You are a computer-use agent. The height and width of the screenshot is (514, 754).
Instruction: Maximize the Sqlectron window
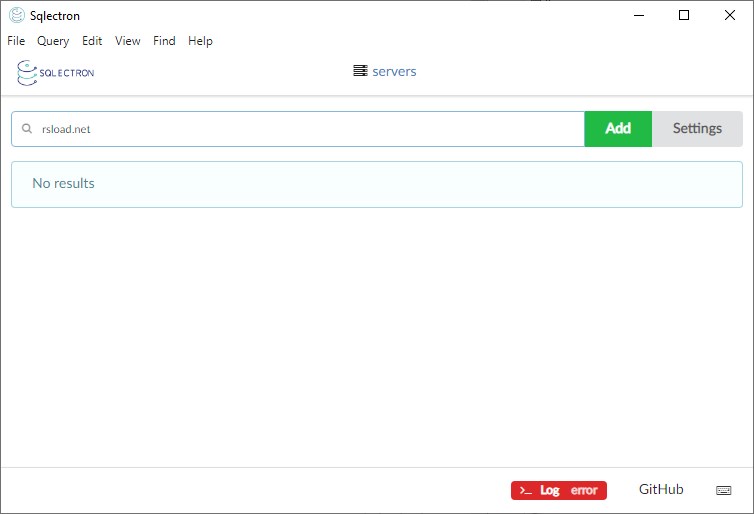pos(684,15)
